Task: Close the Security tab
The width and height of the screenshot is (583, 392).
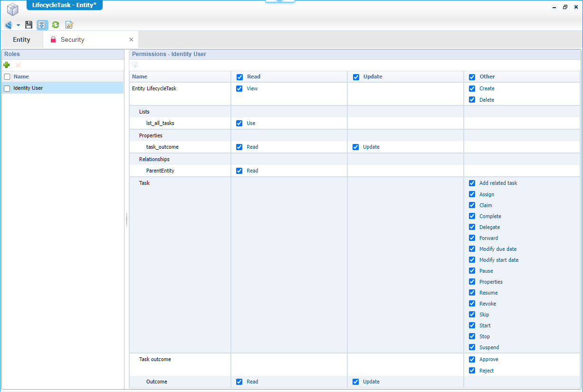Action: pos(131,40)
